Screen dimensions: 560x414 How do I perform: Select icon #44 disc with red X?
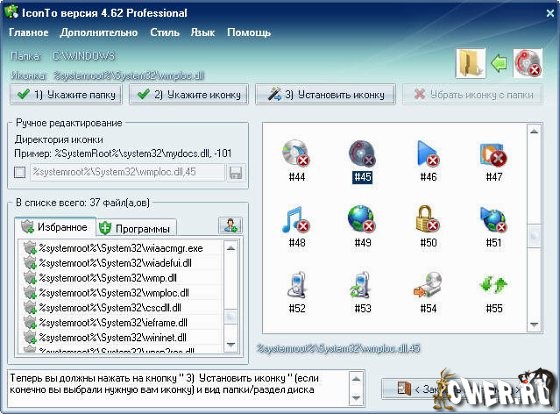coord(296,153)
